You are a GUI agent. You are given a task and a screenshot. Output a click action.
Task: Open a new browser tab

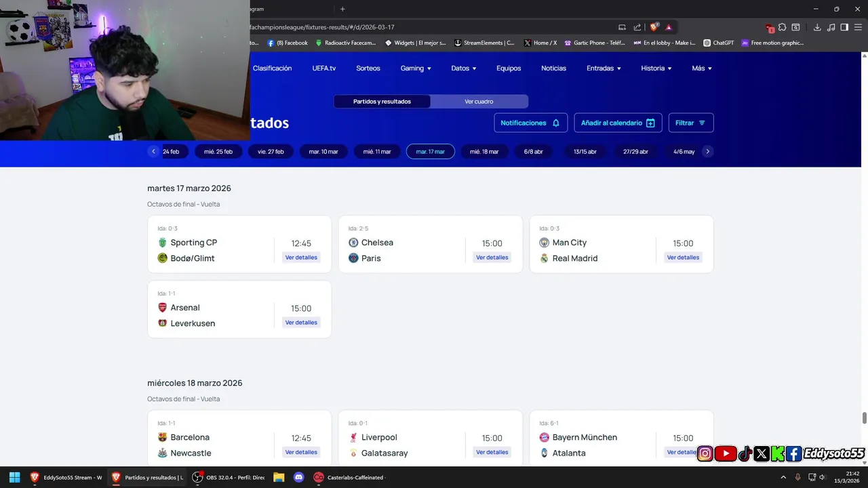click(342, 9)
